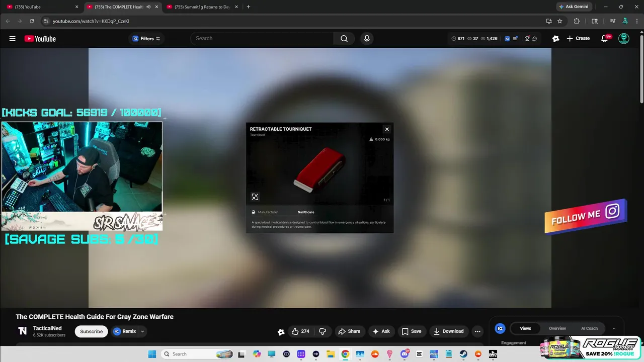
Task: Select the Overview tab in vidIQ panel
Action: (x=557, y=328)
